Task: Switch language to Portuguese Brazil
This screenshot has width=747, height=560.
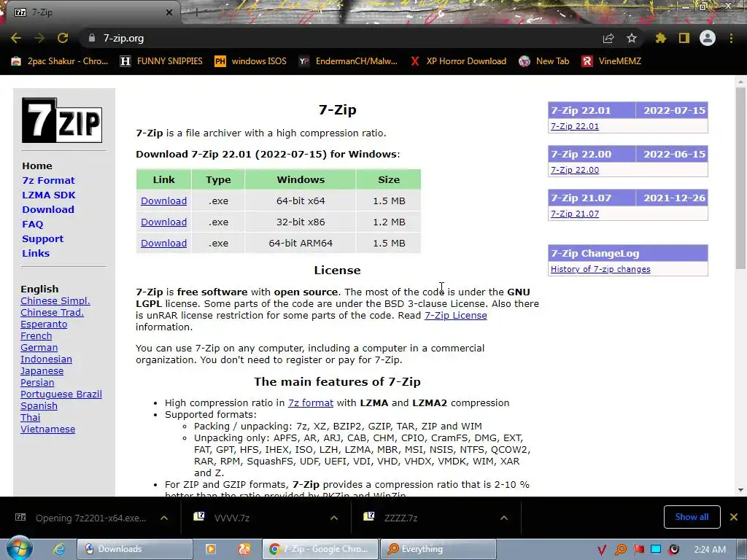Action: (x=61, y=394)
